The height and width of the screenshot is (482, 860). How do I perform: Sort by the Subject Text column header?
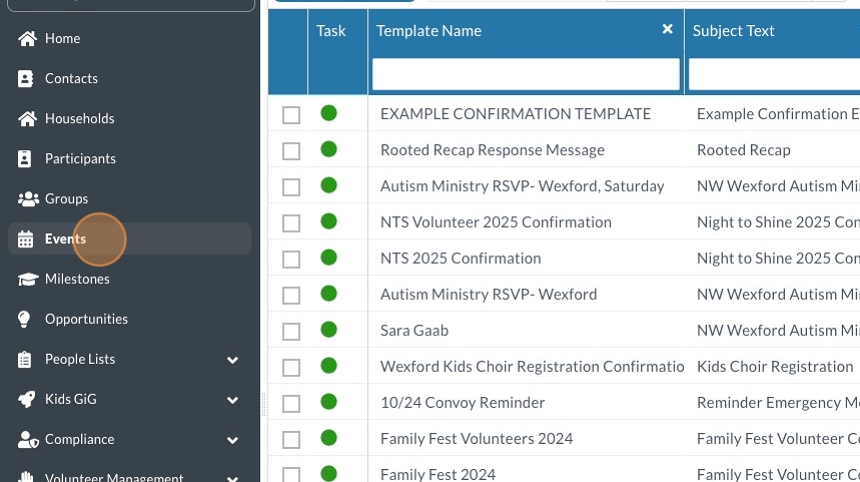[734, 31]
